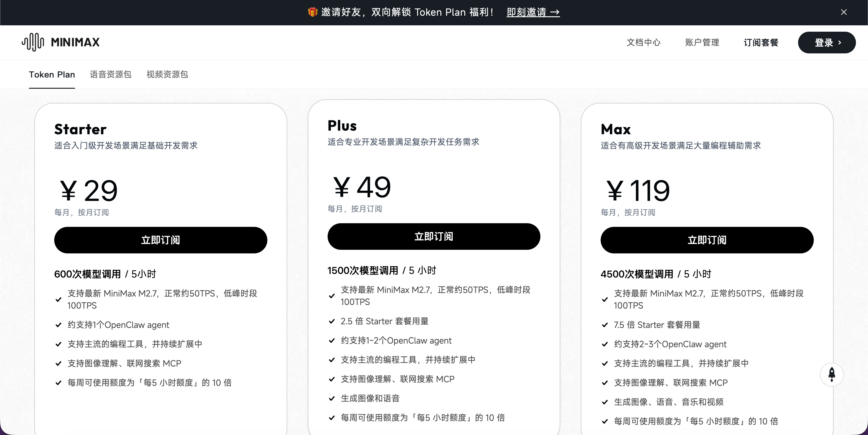
Task: Click the 登录 login button
Action: point(826,43)
